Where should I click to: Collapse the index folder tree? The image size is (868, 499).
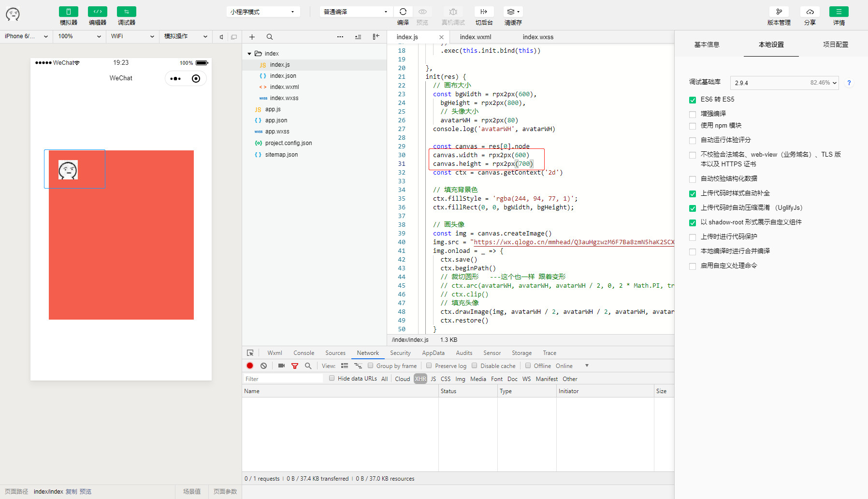[249, 54]
